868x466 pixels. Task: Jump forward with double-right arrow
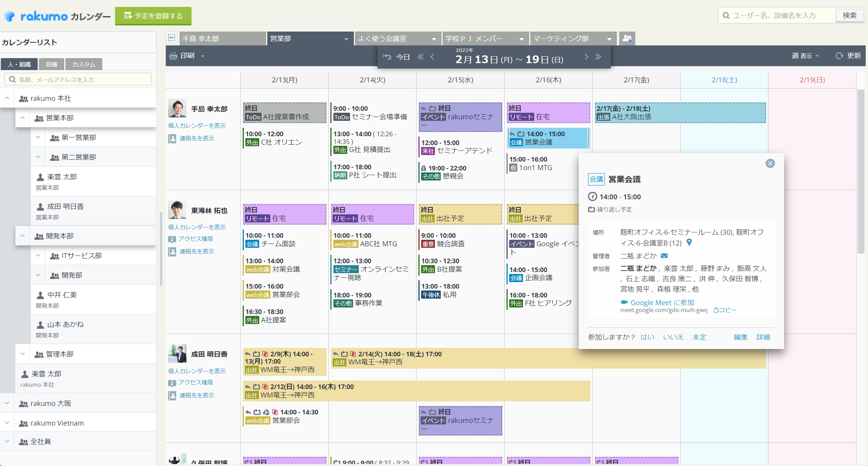[598, 57]
